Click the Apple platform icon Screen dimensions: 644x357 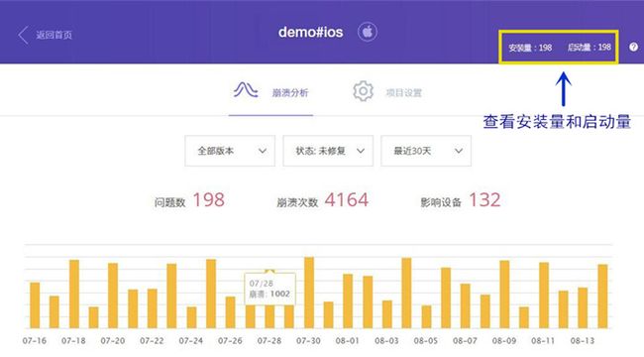[x=368, y=32]
